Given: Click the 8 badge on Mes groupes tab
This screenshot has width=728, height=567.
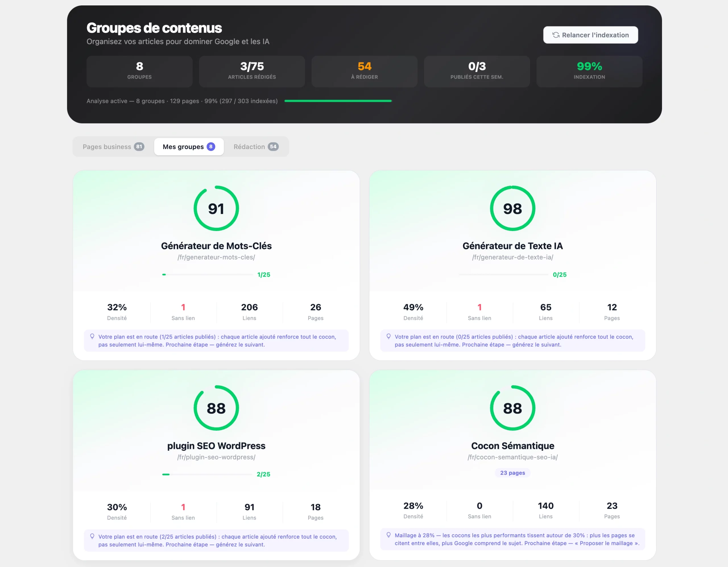Looking at the screenshot, I should tap(211, 147).
